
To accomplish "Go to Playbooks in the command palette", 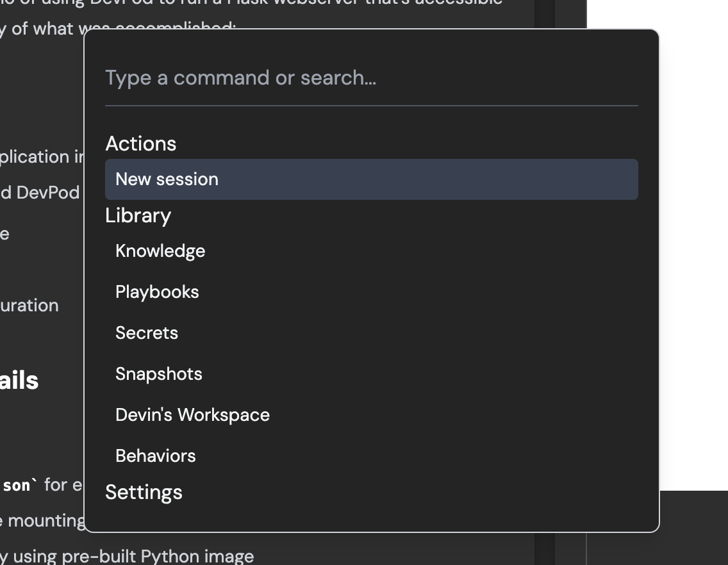I will pyautogui.click(x=157, y=292).
